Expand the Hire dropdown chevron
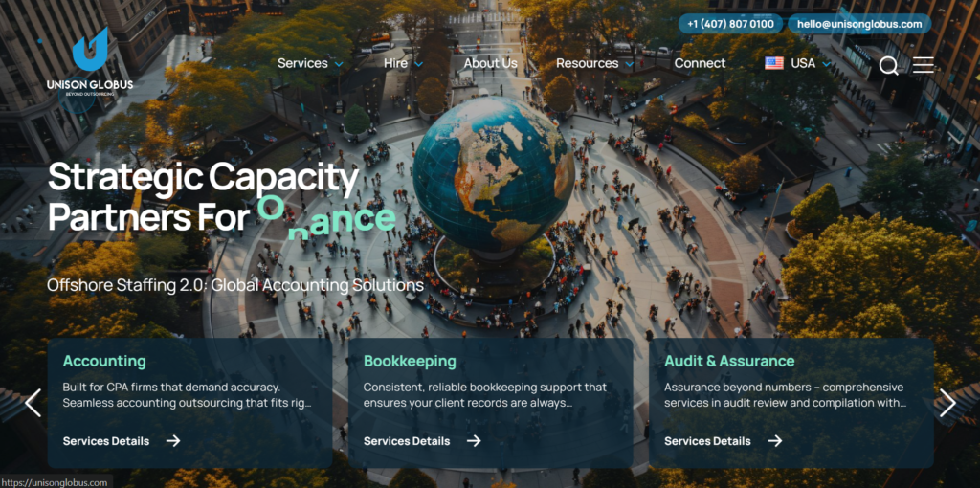Viewport: 980px width, 488px height. (x=419, y=64)
